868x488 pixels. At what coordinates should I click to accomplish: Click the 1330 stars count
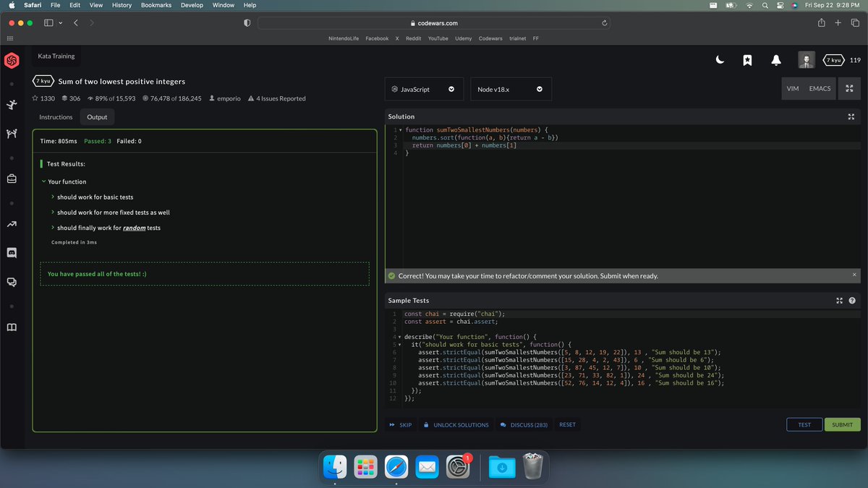tap(43, 98)
